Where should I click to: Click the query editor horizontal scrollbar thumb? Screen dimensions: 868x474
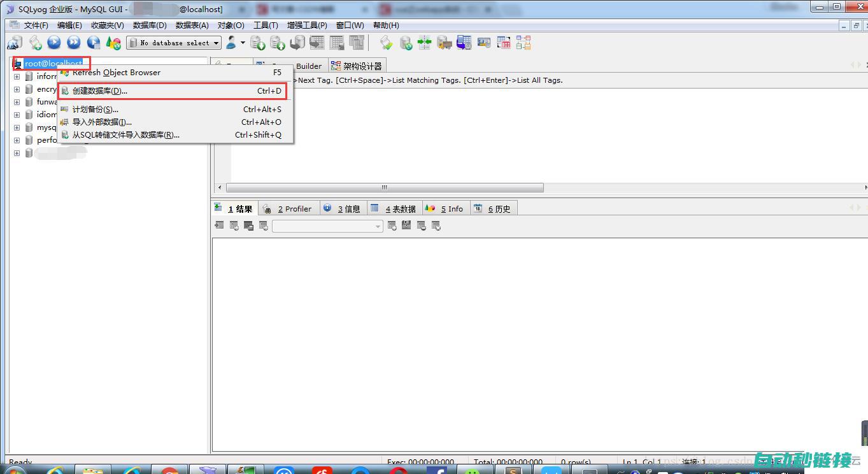(385, 187)
